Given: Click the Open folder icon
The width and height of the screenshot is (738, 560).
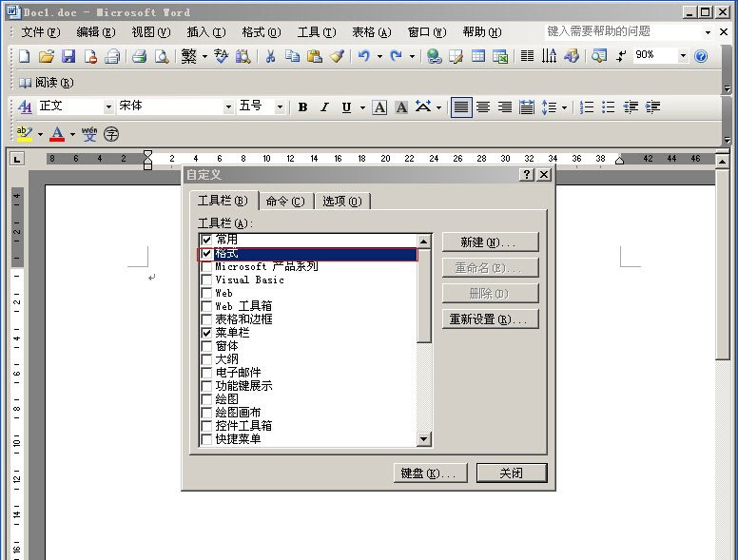Looking at the screenshot, I should 47,56.
